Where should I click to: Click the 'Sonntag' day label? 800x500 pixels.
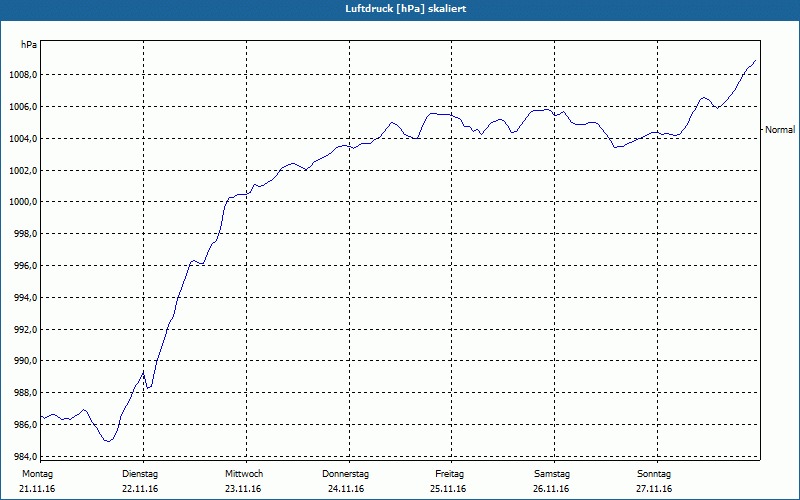point(654,474)
